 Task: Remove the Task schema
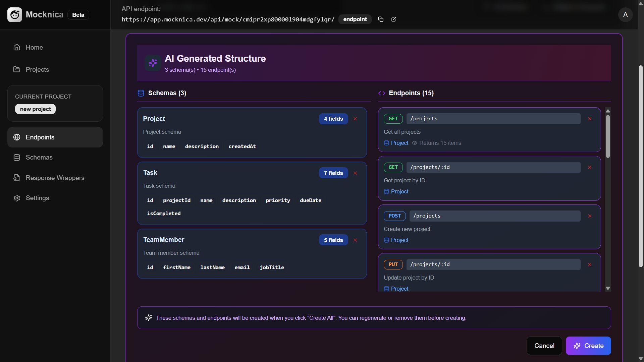[355, 173]
